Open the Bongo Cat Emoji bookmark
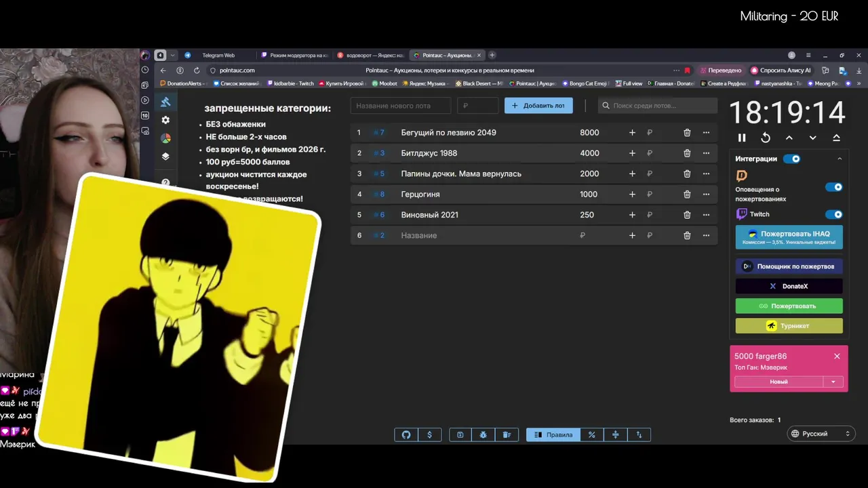The height and width of the screenshot is (488, 868). [x=585, y=83]
